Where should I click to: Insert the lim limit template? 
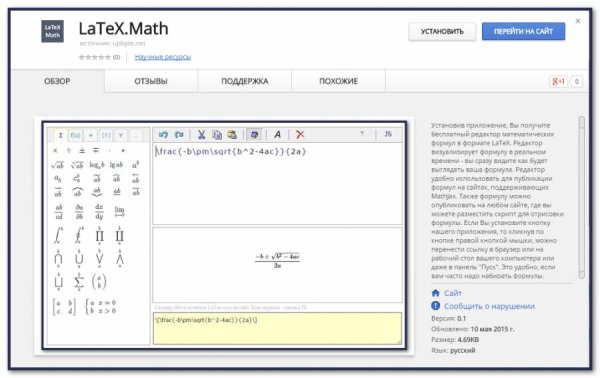pos(119,211)
